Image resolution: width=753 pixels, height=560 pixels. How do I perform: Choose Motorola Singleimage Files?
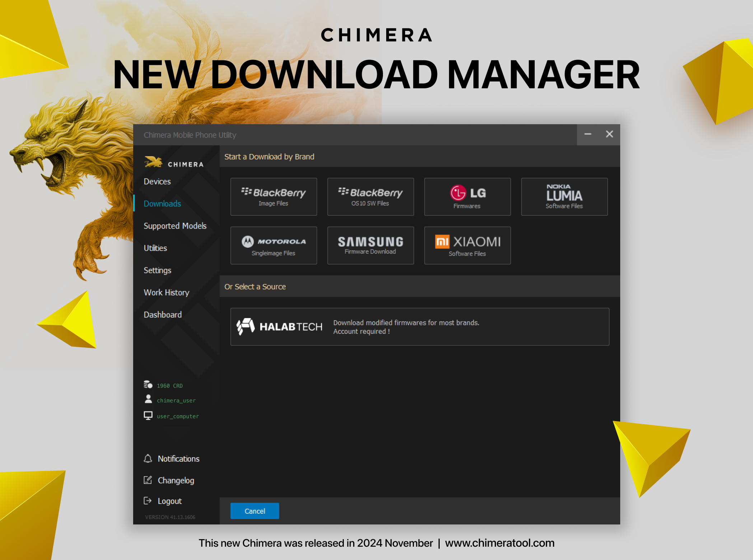pyautogui.click(x=273, y=245)
